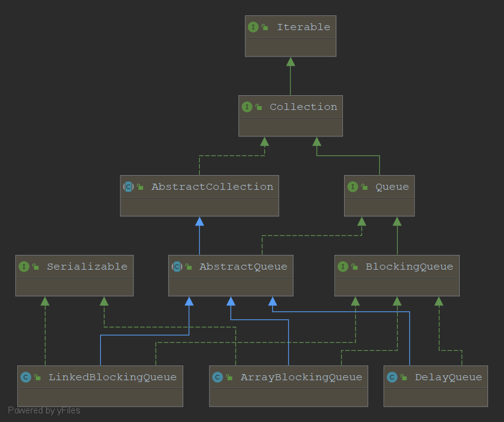504x422 pixels.
Task: Select the LinkedBlockingQueue node label
Action: [x=112, y=377]
